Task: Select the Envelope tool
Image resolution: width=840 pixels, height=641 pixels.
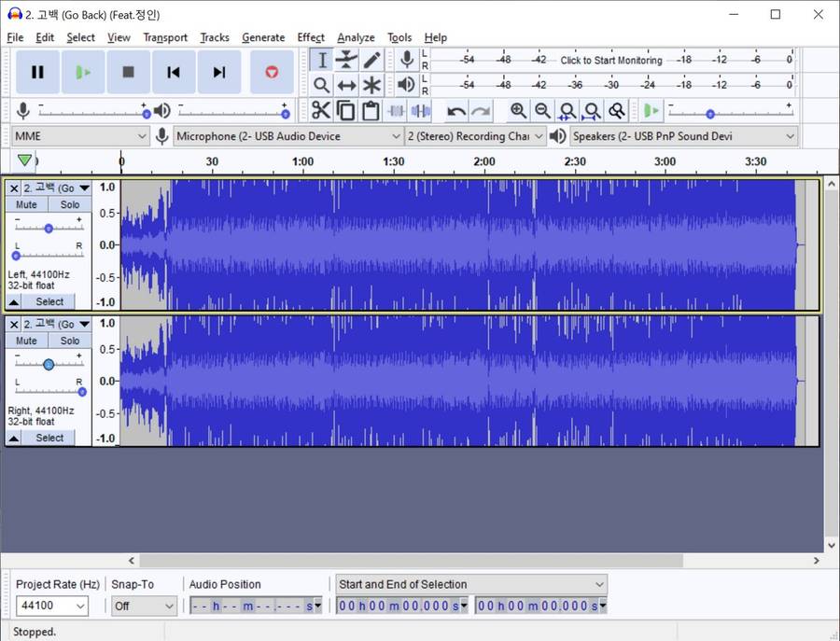Action: click(x=346, y=60)
